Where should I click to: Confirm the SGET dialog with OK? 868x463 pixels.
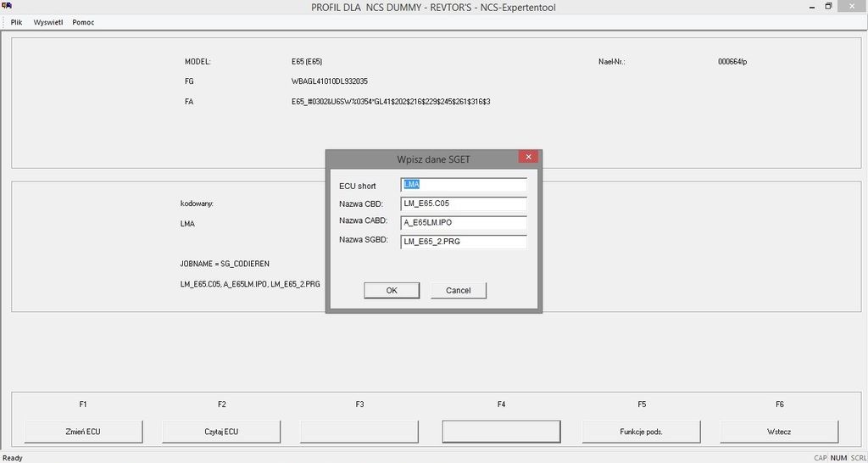coord(392,290)
